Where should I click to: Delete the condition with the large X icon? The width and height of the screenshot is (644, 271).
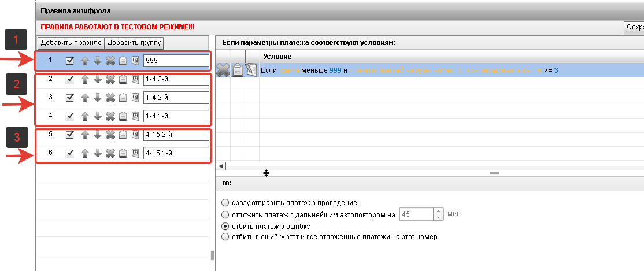[x=223, y=70]
